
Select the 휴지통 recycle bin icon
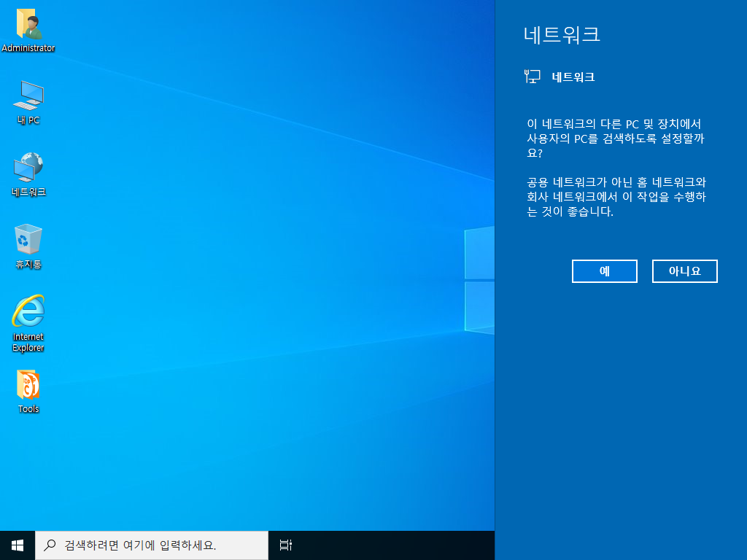pyautogui.click(x=28, y=246)
